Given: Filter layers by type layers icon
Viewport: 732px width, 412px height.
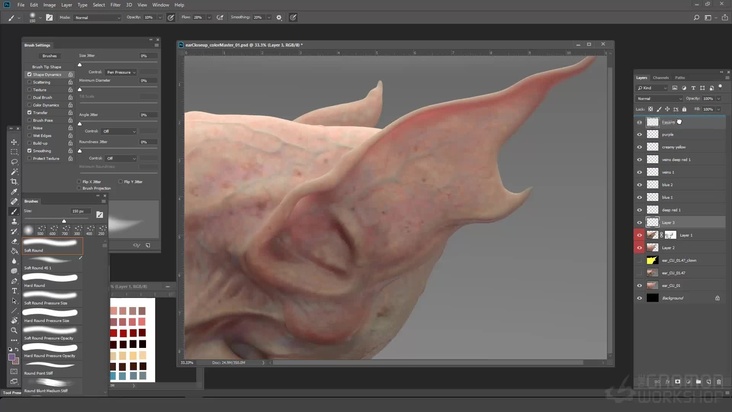Looking at the screenshot, I should point(693,88).
